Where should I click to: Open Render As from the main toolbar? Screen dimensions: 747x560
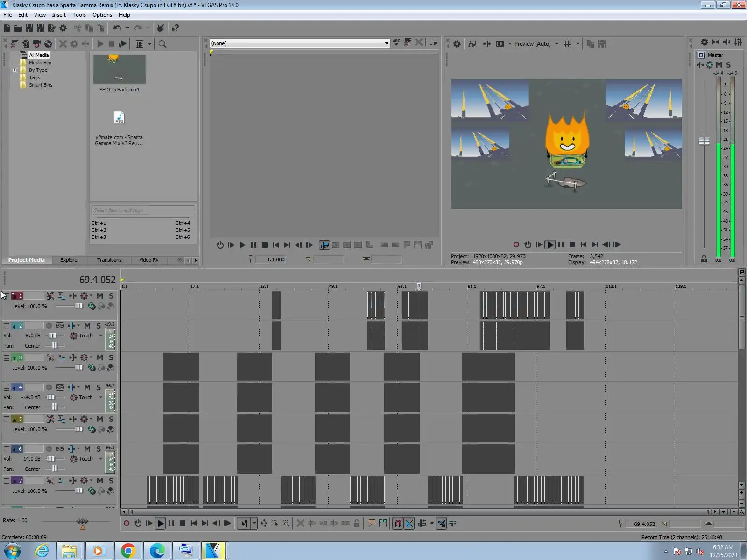click(52, 28)
